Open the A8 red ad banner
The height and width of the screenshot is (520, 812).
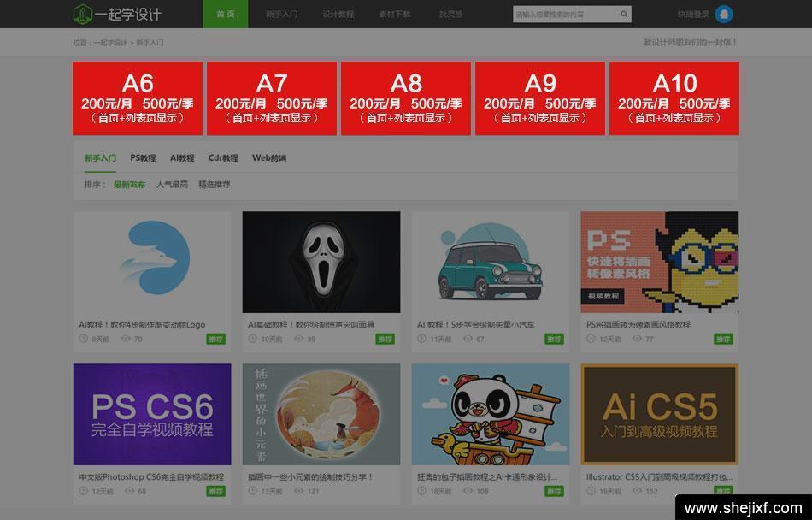[x=405, y=98]
